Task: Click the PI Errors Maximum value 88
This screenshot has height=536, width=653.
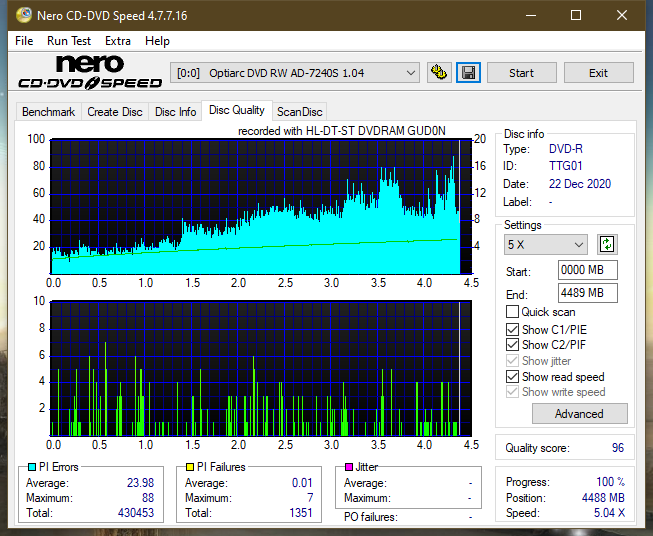Action: (148, 498)
